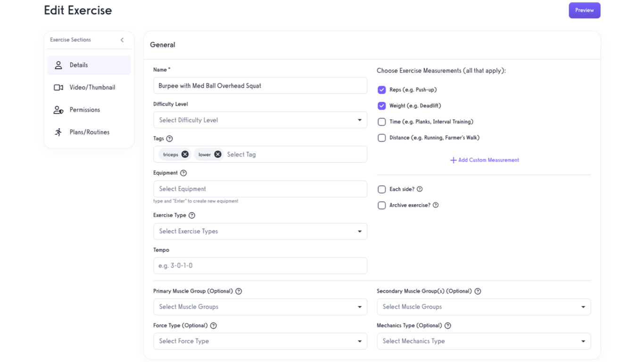This screenshot has width=644, height=362.
Task: Collapse the Exercise Sections sidebar
Action: (122, 40)
